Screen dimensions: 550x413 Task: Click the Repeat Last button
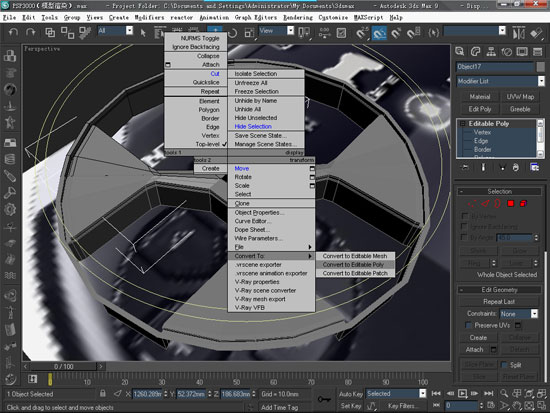[499, 302]
